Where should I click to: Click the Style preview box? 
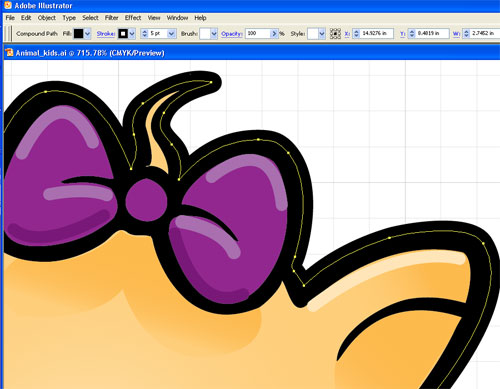(x=313, y=33)
